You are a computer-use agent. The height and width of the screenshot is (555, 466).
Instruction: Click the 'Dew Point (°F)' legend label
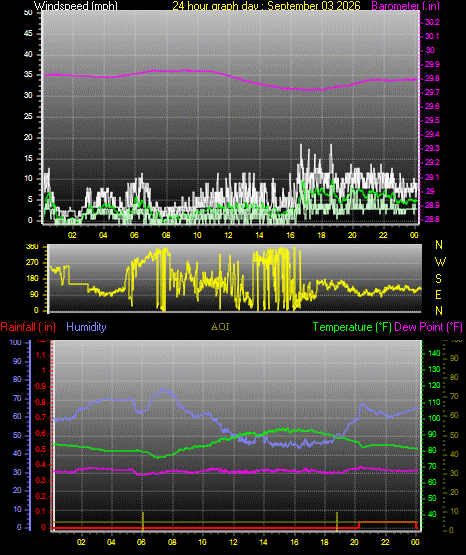(428, 327)
